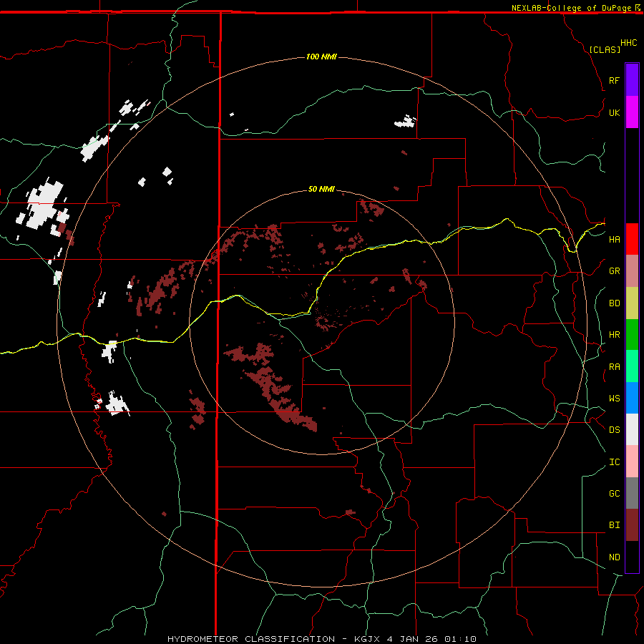Click the HR green legend swatch
This screenshot has height=644, width=644.
point(632,335)
